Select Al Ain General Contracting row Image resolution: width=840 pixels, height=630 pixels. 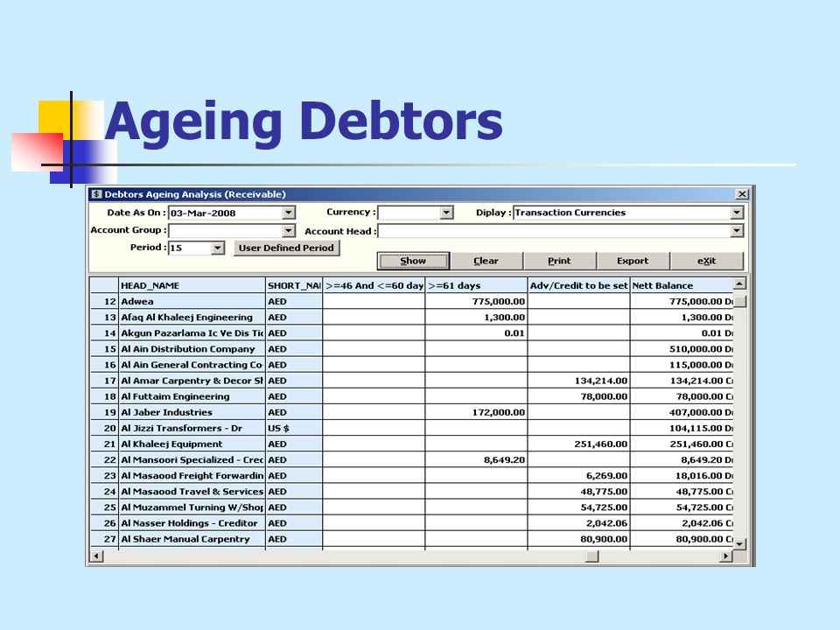coord(411,365)
